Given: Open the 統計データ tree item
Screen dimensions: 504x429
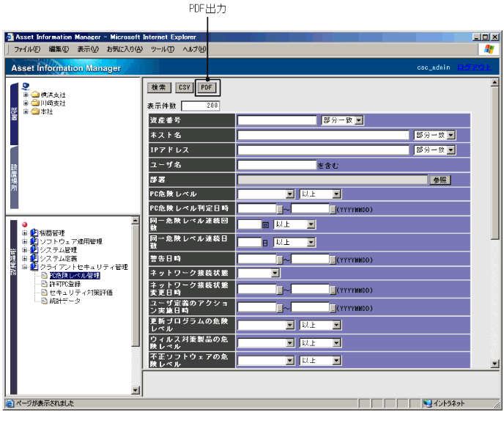Looking at the screenshot, I should [x=64, y=301].
